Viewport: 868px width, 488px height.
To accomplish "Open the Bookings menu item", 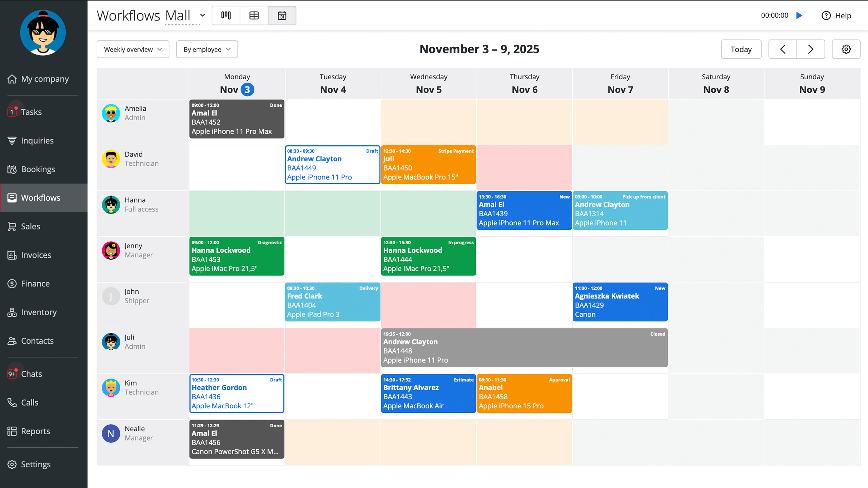I will pyautogui.click(x=38, y=169).
